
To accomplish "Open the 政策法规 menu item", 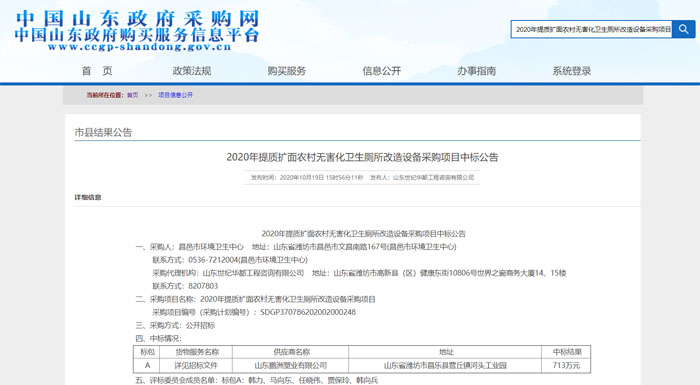I will pyautogui.click(x=192, y=71).
